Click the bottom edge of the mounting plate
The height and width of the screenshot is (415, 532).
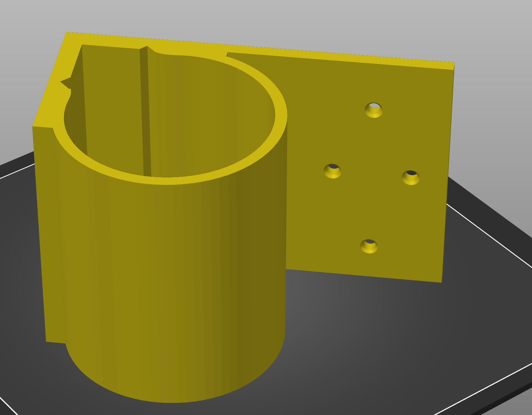tap(364, 276)
